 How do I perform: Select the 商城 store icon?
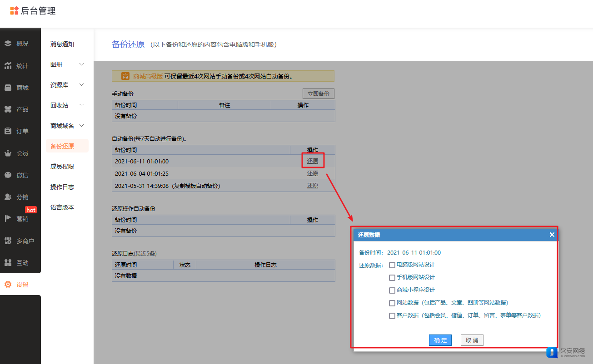(8, 88)
